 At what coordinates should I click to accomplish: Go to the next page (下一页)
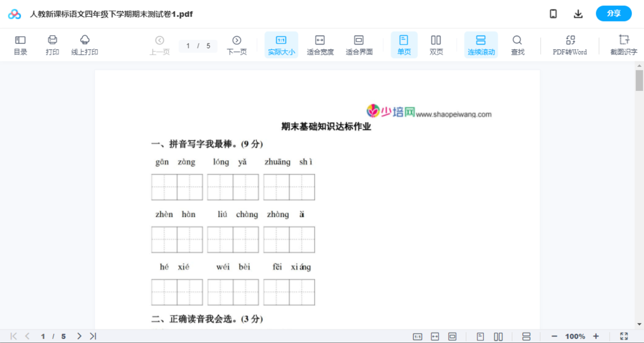(237, 45)
